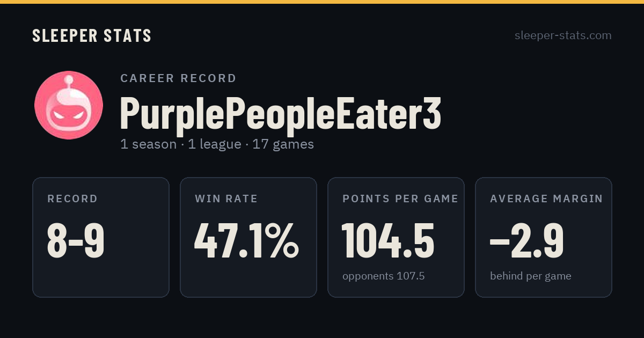Click the opponents 107.5 subtext
The width and height of the screenshot is (644, 338).
(x=384, y=276)
